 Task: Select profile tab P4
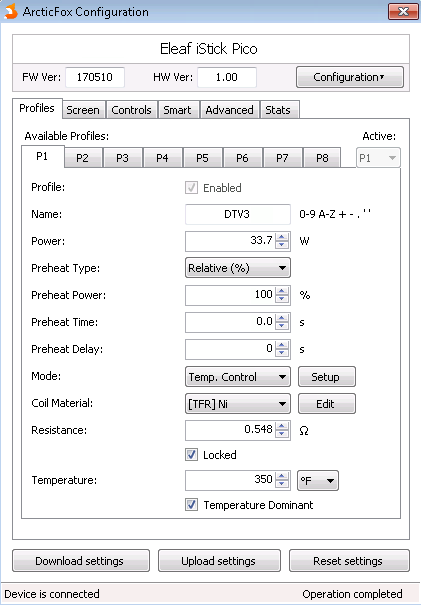[x=162, y=158]
